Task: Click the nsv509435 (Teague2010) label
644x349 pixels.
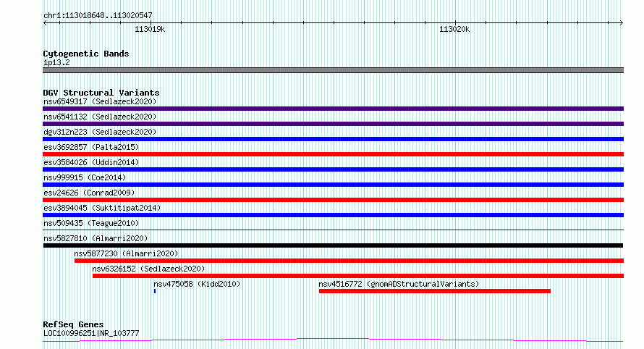Action: coord(91,223)
